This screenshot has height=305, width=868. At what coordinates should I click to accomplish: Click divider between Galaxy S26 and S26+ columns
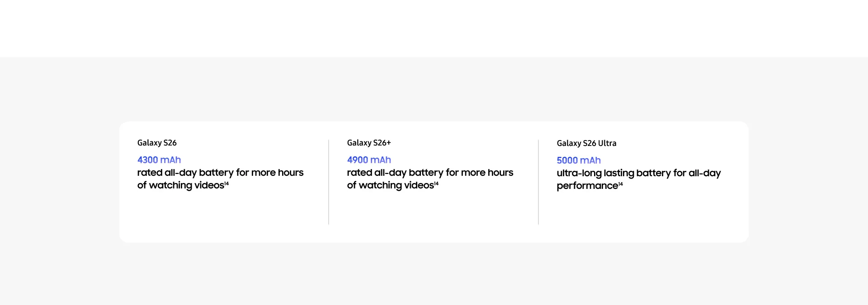point(329,182)
